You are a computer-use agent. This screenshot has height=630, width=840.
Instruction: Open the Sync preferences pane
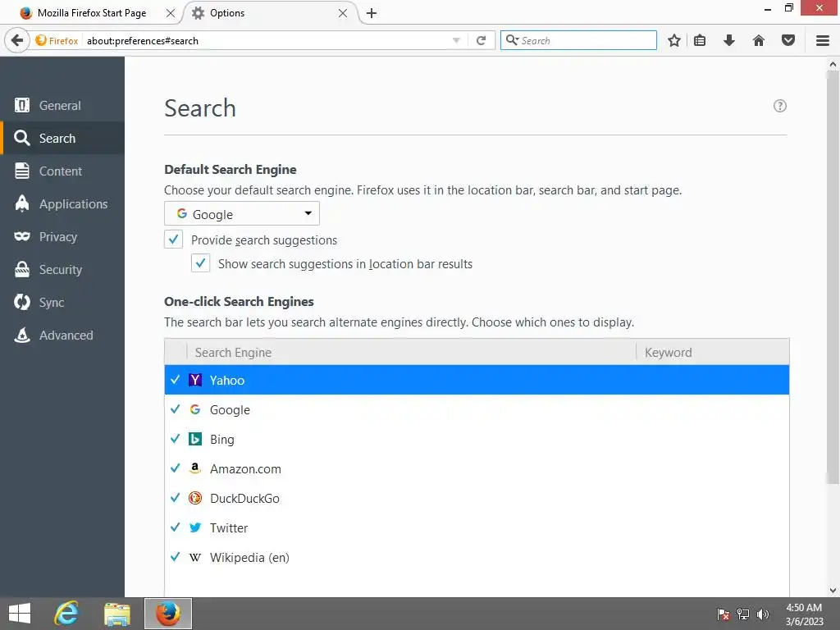pos(62,302)
